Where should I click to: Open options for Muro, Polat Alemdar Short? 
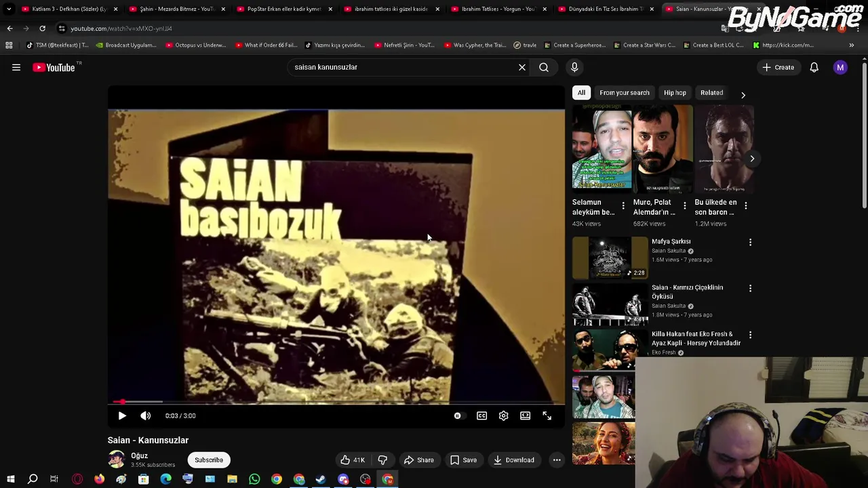[x=684, y=205]
